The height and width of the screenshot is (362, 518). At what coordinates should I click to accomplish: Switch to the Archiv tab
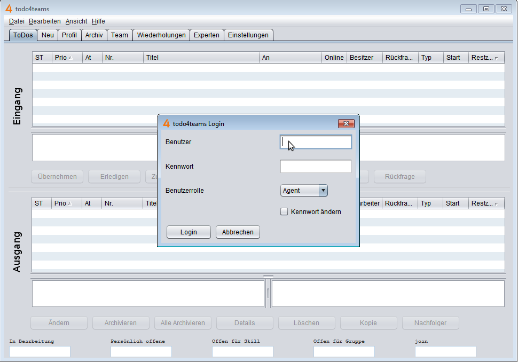click(x=94, y=35)
